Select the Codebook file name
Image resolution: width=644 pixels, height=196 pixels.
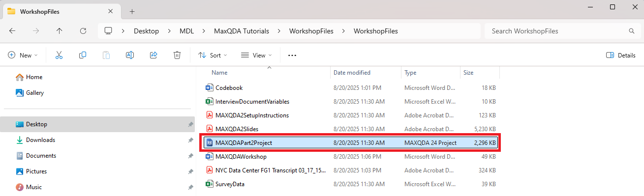coord(229,88)
